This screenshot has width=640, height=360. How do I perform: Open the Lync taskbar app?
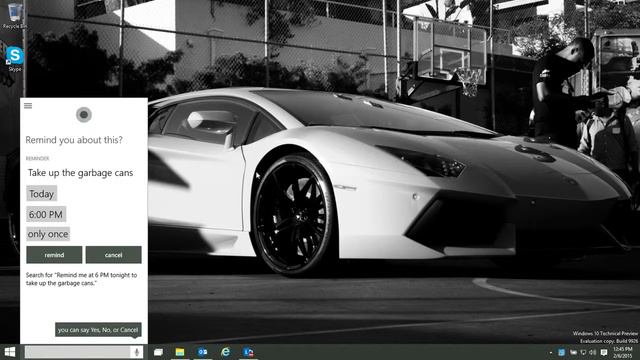click(248, 352)
